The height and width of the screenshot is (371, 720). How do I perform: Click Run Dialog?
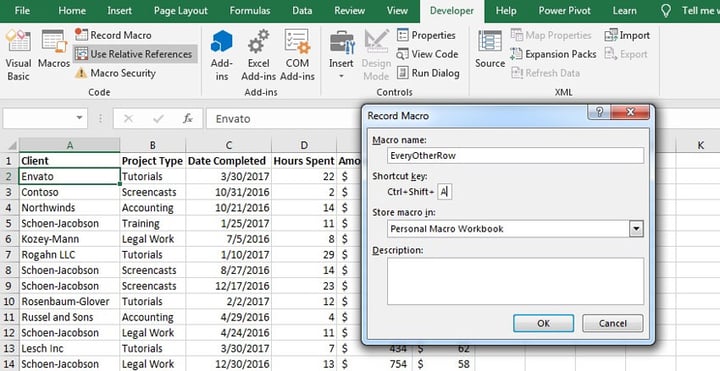(x=428, y=73)
